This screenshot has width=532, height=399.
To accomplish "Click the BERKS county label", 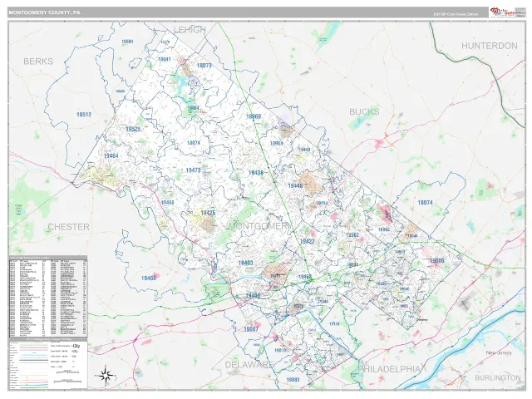I will (38, 62).
